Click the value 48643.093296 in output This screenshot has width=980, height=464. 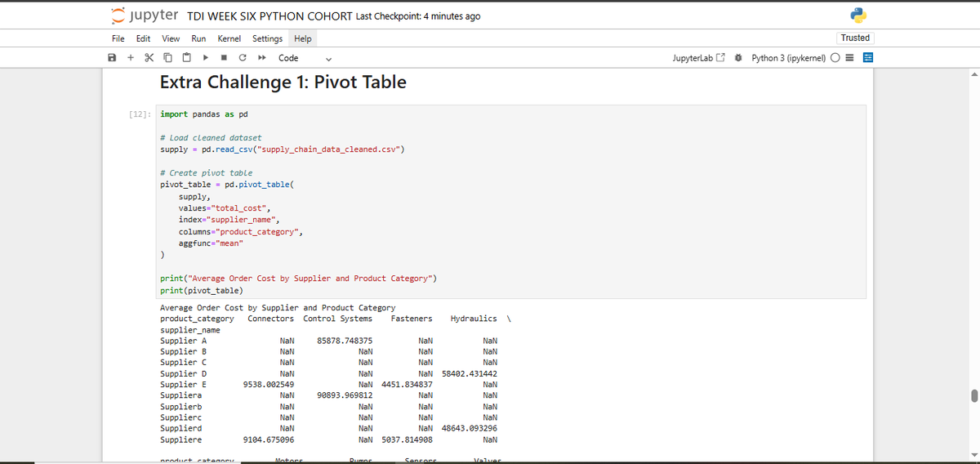[x=470, y=428]
